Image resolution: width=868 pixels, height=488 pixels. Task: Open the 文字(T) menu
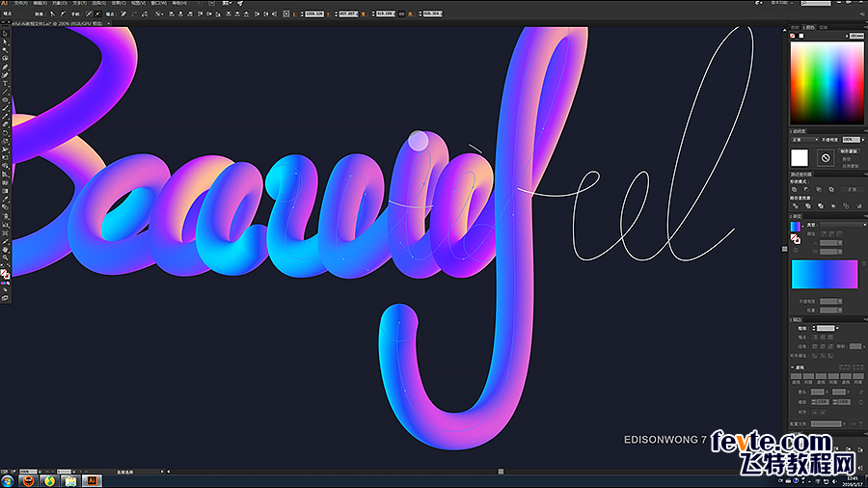click(x=79, y=3)
